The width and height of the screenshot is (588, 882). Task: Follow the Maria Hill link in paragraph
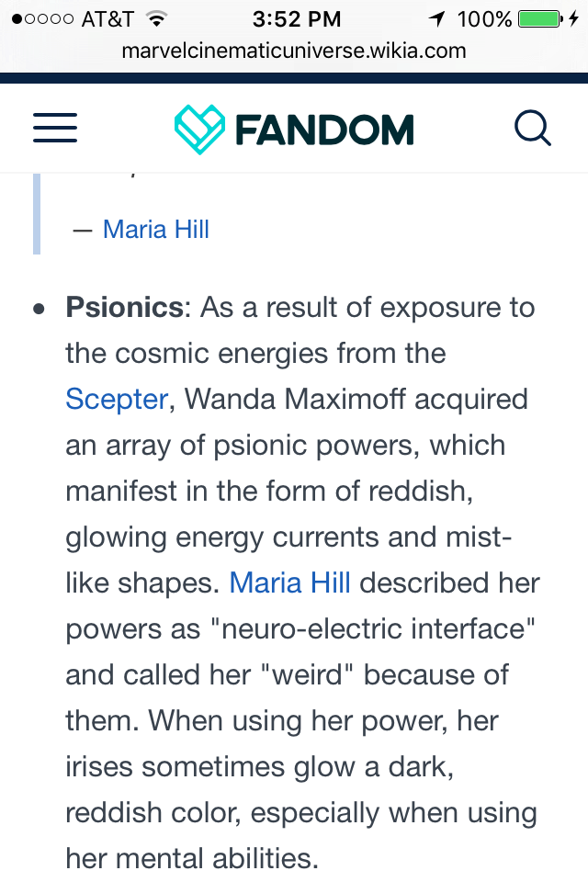coord(289,582)
